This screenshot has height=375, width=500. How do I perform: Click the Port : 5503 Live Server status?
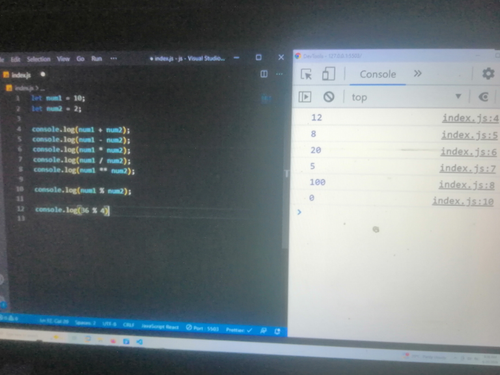point(202,328)
